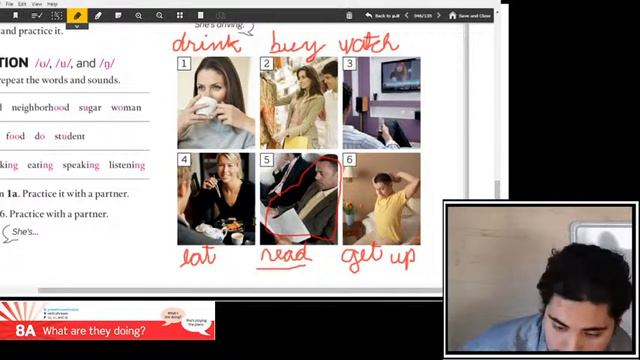This screenshot has height=360, width=640.
Task: Click the page number field
Action: point(422,16)
